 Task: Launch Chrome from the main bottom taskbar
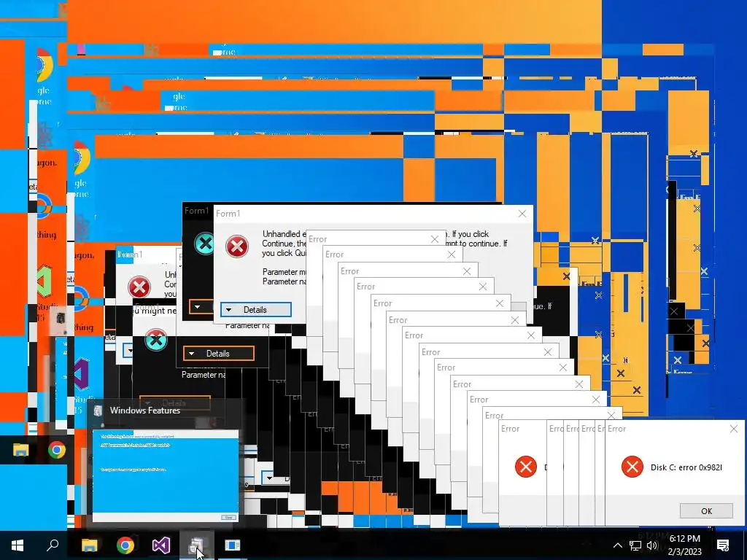[x=125, y=545]
